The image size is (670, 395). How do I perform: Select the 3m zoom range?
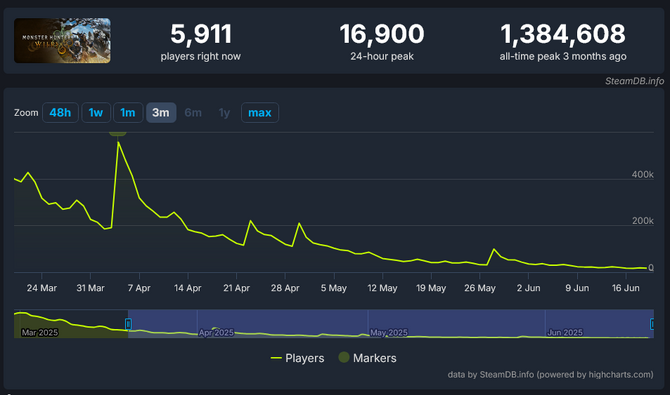click(161, 112)
